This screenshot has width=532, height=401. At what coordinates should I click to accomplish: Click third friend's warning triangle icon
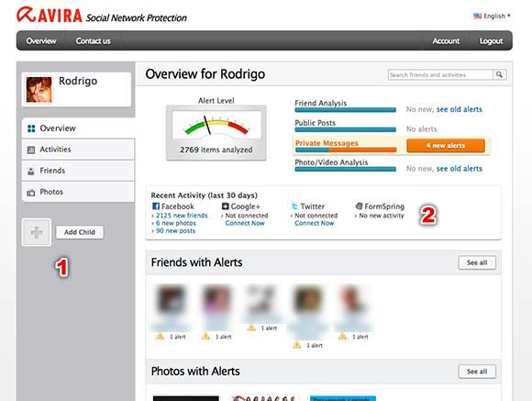coord(251,328)
